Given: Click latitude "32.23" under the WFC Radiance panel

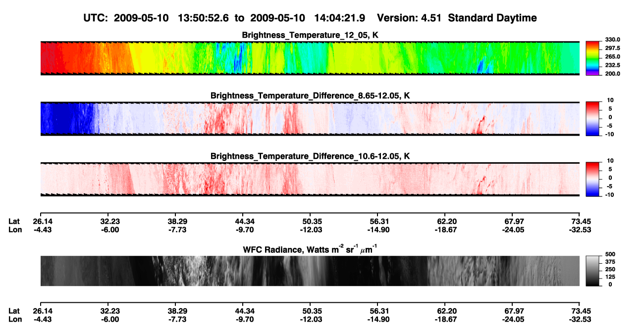Looking at the screenshot, I should 110,311.
